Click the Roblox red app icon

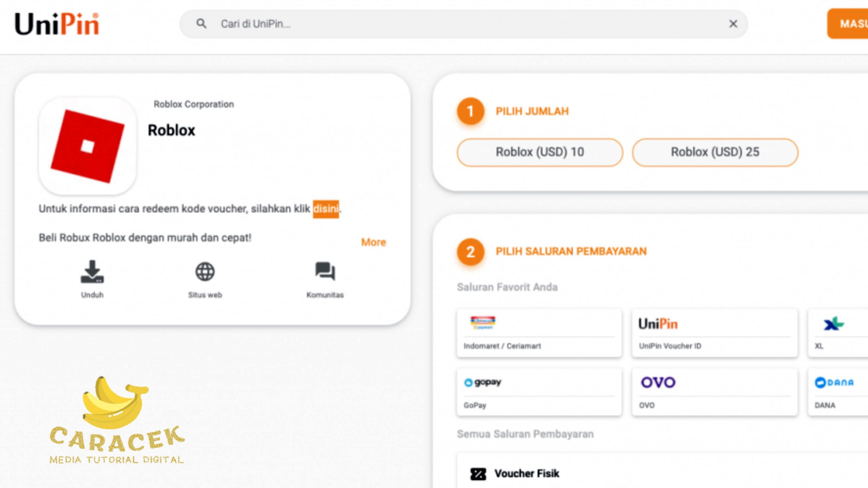point(88,146)
